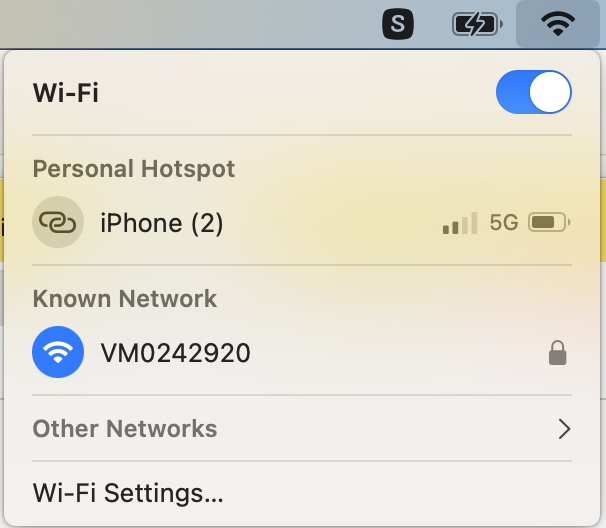Click the blue Wi-Fi icon for VM0242920

pos(58,352)
